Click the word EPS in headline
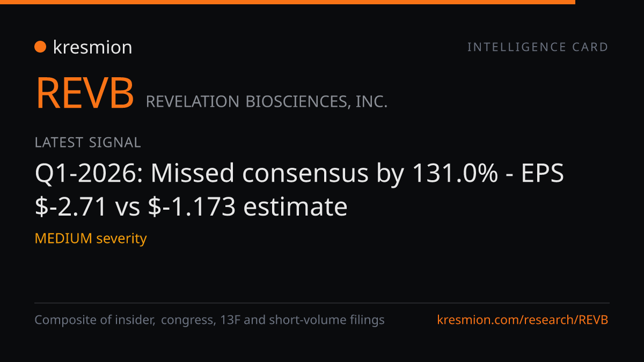 544,174
